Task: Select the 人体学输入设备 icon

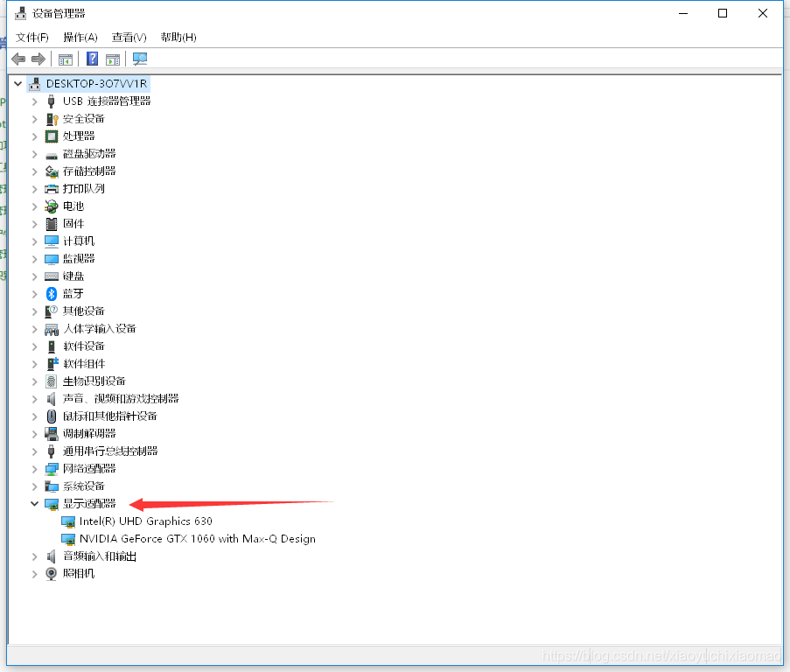Action: point(52,330)
